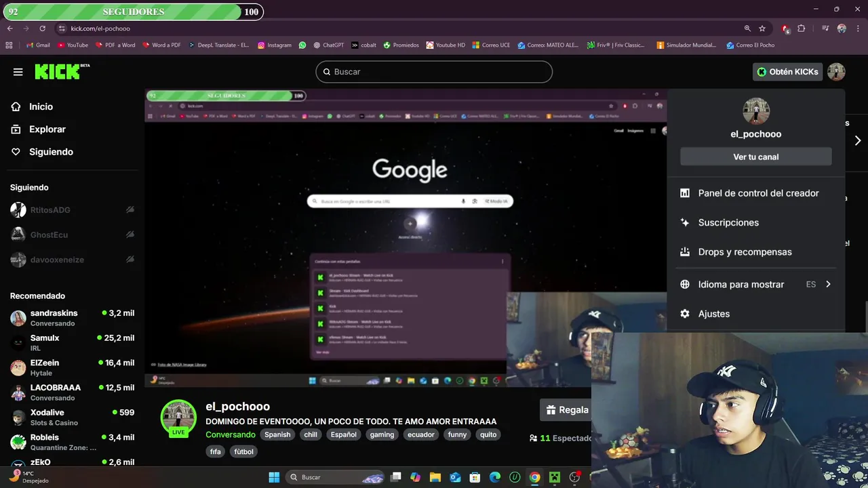
Task: Click the stream video player
Action: (406, 238)
